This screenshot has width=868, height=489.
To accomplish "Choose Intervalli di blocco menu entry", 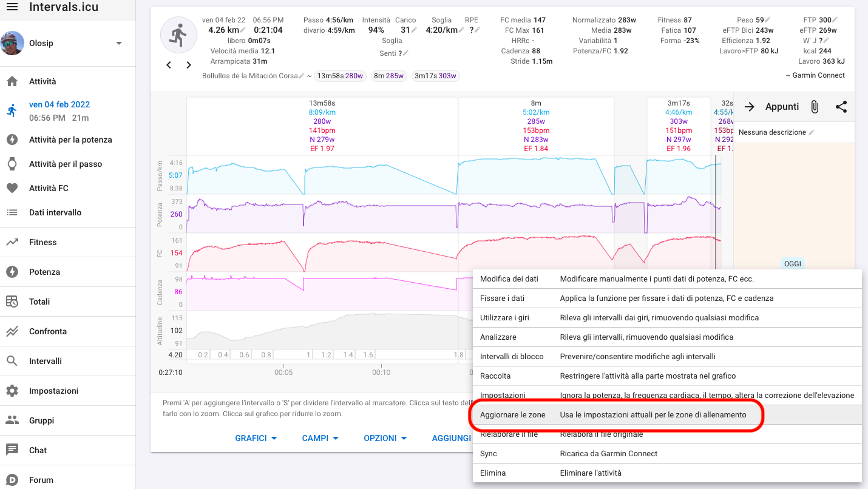I will pos(667,357).
